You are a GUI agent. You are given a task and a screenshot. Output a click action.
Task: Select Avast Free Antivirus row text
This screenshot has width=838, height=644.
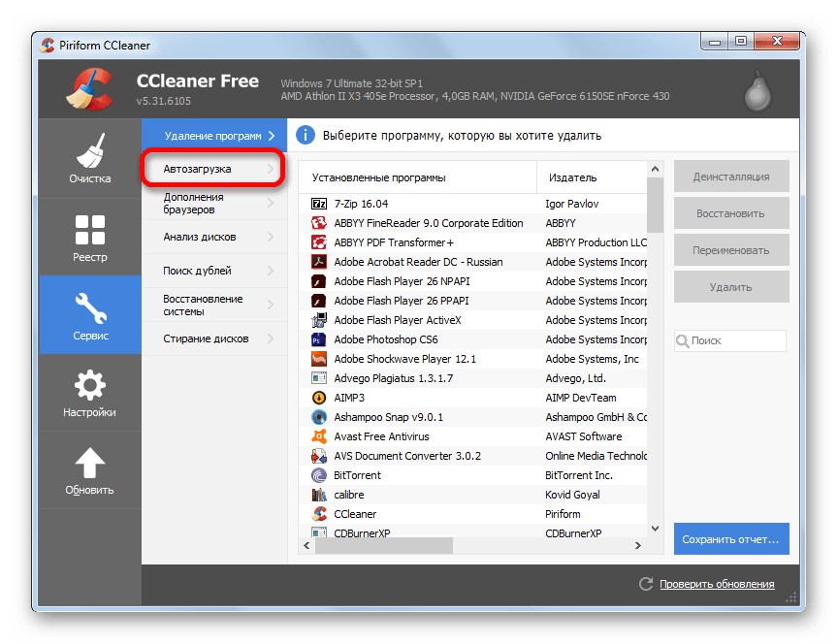pyautogui.click(x=381, y=436)
